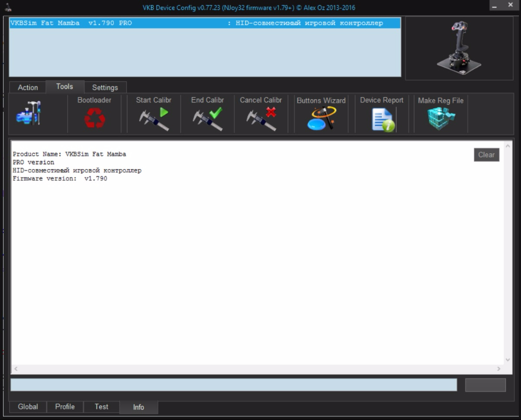The height and width of the screenshot is (420, 521).
Task: Click the 'PRO version' log line
Action: pos(33,162)
